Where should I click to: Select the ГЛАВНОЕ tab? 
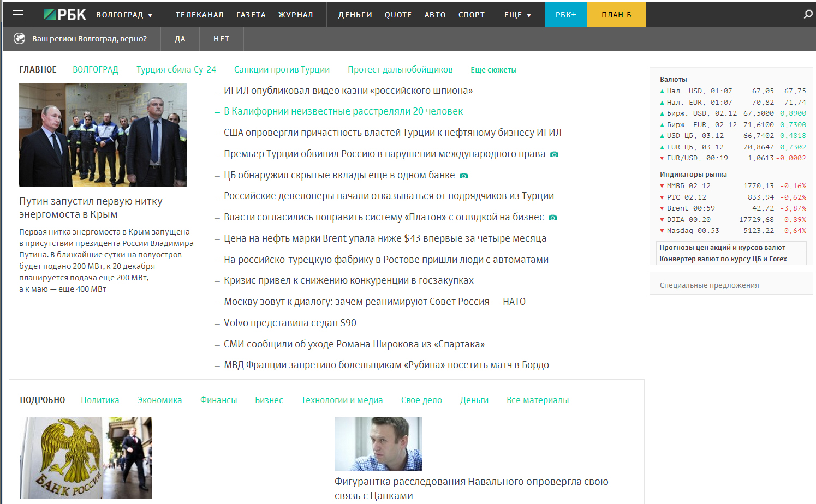click(x=38, y=70)
